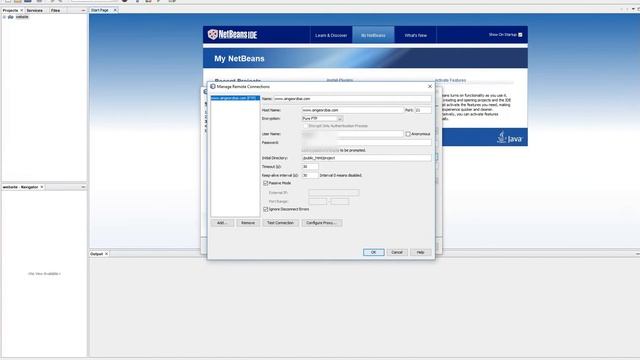Viewport: 640px width, 360px height.
Task: Click the first Port Range field
Action: coord(318,202)
